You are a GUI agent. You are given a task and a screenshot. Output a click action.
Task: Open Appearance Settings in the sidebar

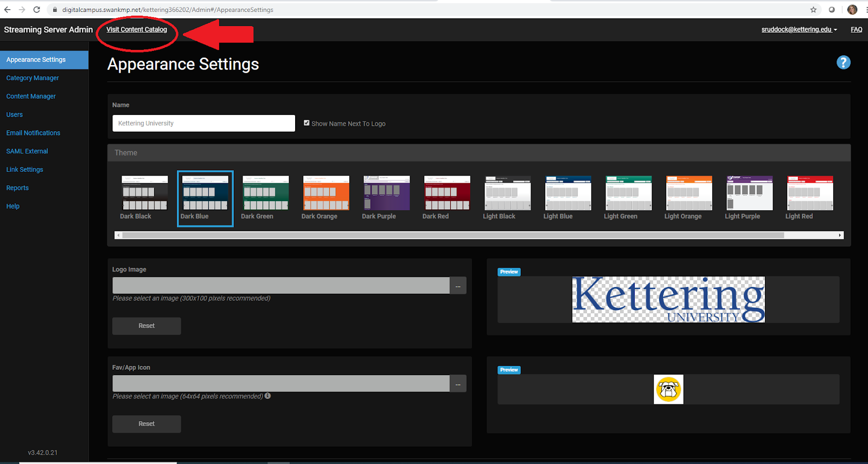(x=44, y=60)
